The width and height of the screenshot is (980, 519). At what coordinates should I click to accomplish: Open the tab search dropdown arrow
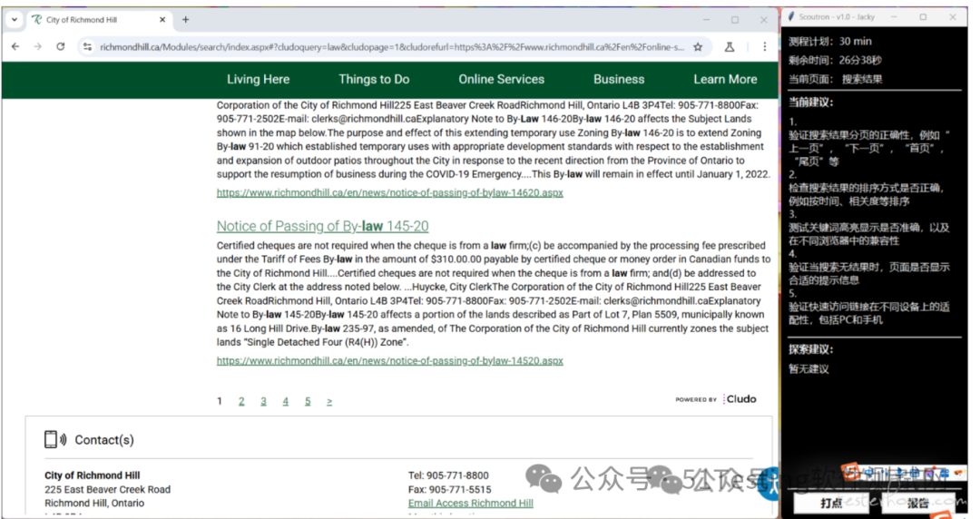(x=14, y=19)
